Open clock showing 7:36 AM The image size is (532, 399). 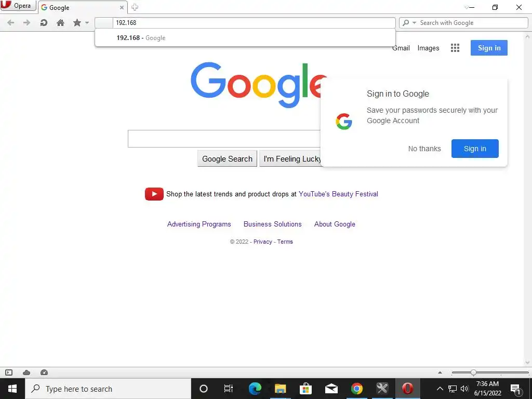pos(487,389)
